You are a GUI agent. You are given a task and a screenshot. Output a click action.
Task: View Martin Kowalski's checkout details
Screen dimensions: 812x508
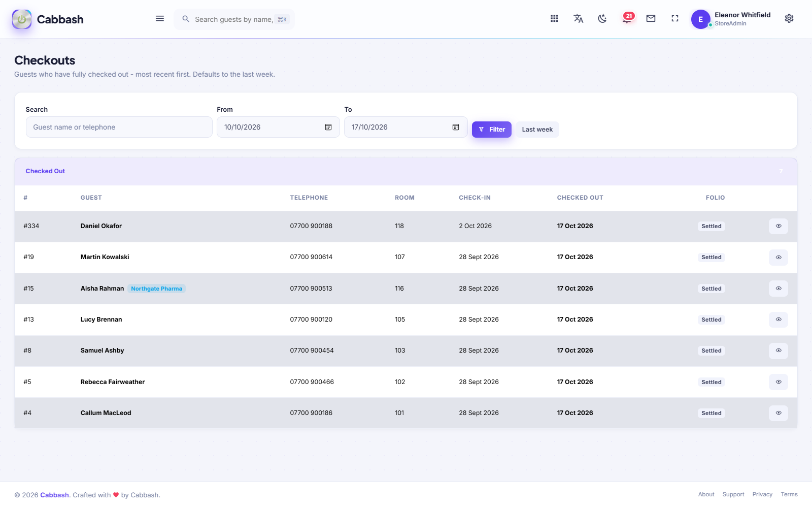(x=779, y=257)
